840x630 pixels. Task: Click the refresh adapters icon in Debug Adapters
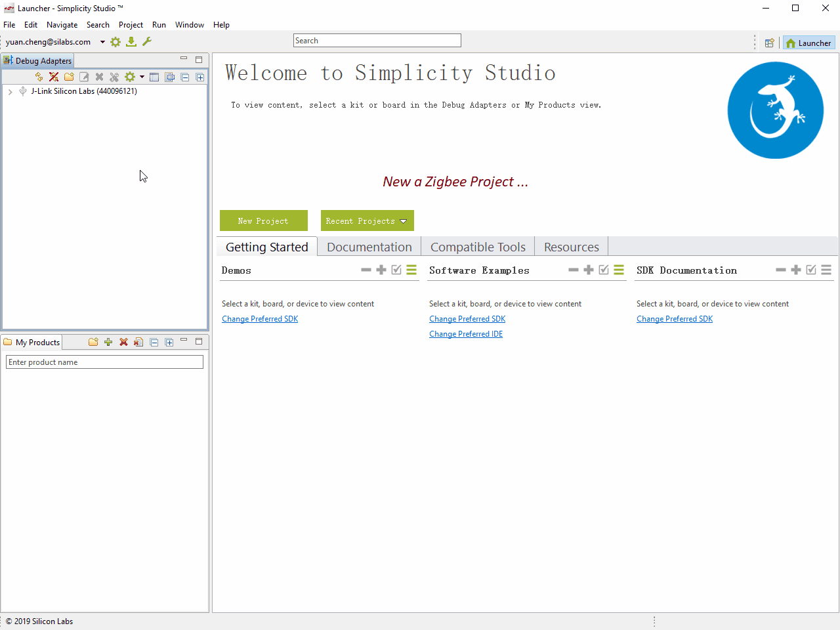(x=39, y=77)
